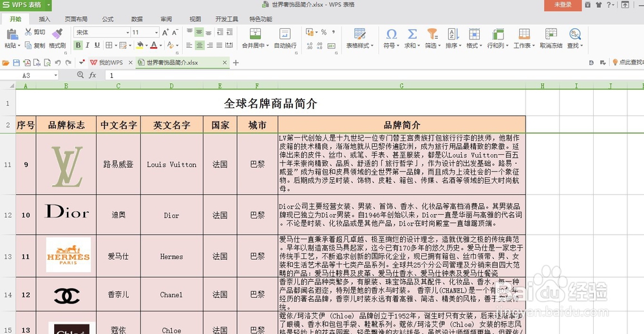Switch to the 页面布局 (Page Layout) tab
The image size is (644, 334).
tap(76, 19)
